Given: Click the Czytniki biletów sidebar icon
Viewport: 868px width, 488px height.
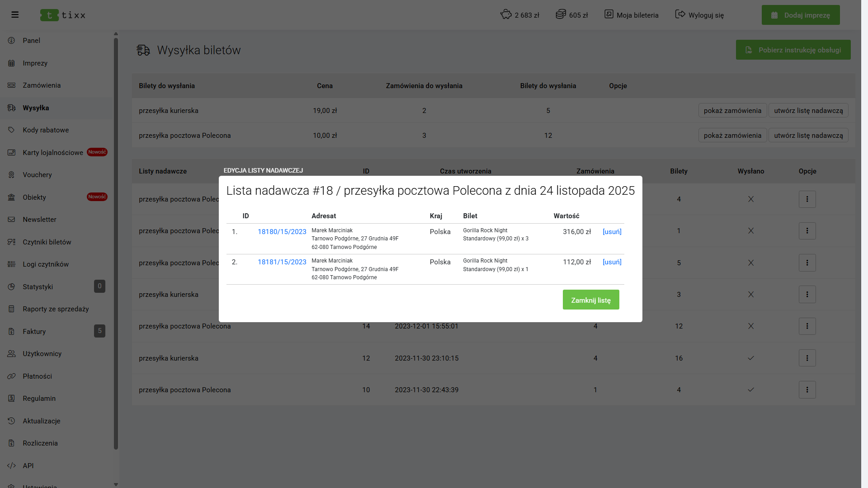Looking at the screenshot, I should point(12,242).
